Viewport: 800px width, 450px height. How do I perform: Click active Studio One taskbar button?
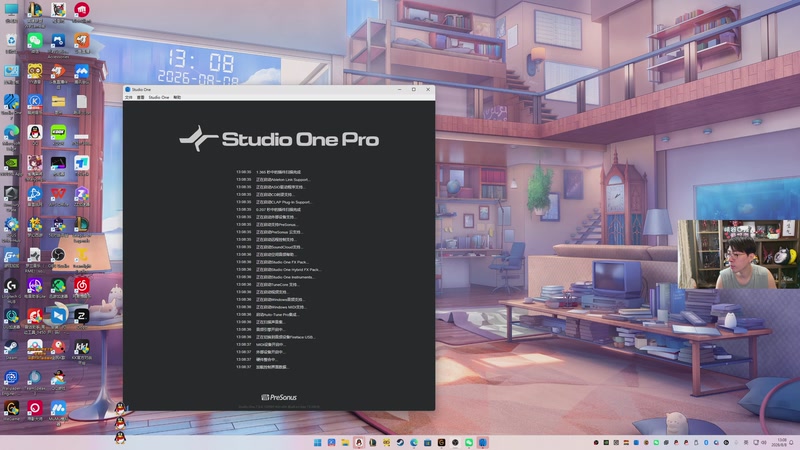click(483, 442)
